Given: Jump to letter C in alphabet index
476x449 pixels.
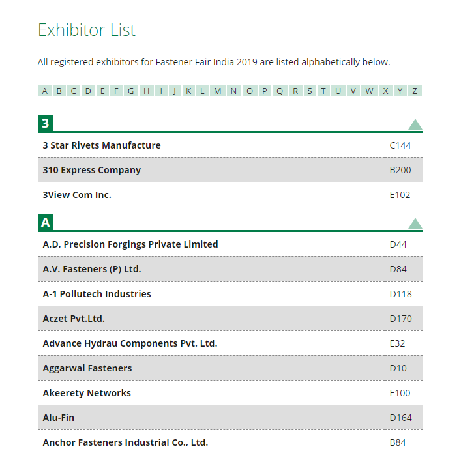Looking at the screenshot, I should tap(74, 91).
